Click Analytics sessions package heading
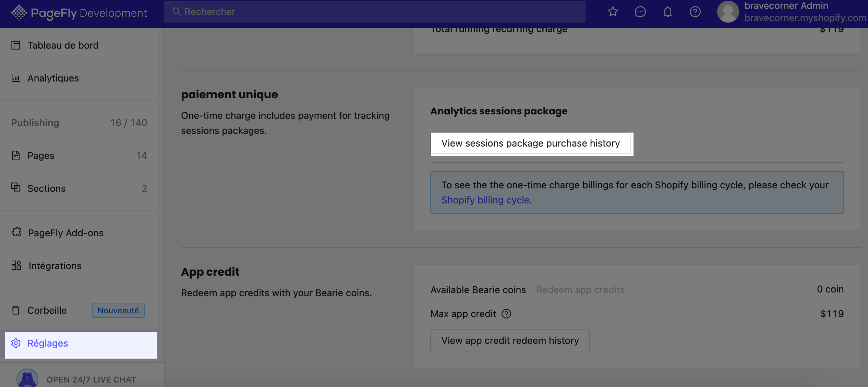Screen dimensions: 868x387 pyautogui.click(x=499, y=111)
